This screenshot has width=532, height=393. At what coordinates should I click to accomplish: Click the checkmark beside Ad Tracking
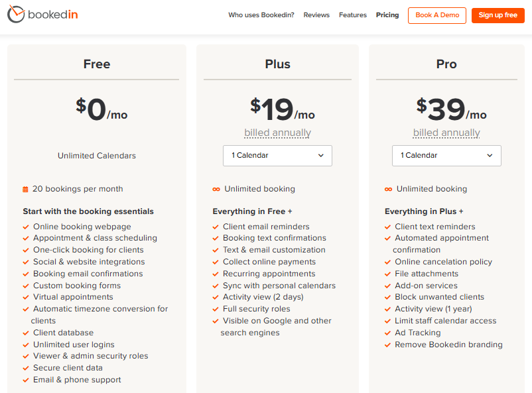388,333
